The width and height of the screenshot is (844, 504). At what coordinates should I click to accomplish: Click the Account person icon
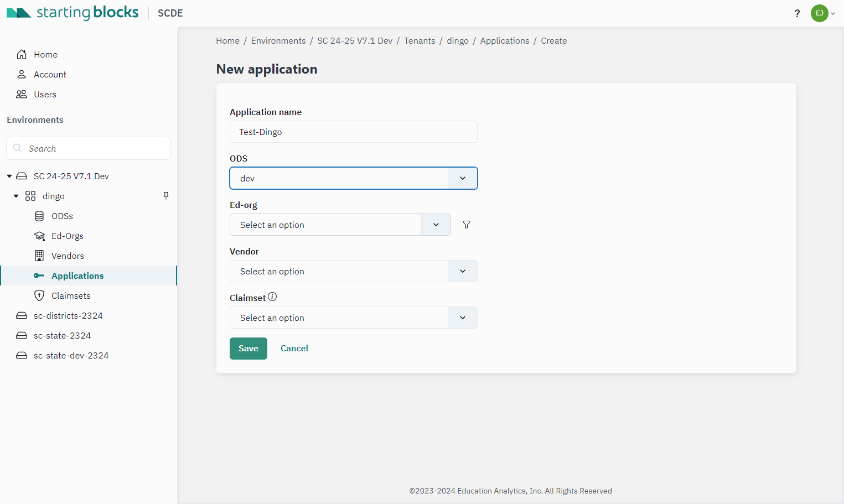coord(22,74)
